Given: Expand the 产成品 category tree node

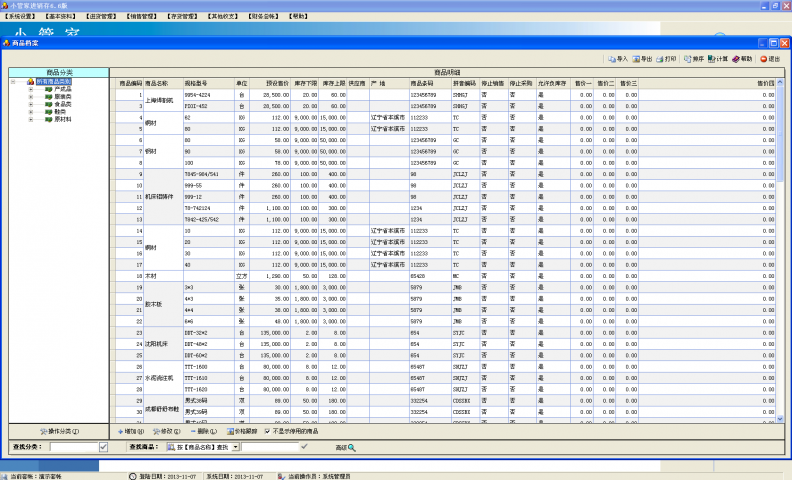Looking at the screenshot, I should coord(31,89).
